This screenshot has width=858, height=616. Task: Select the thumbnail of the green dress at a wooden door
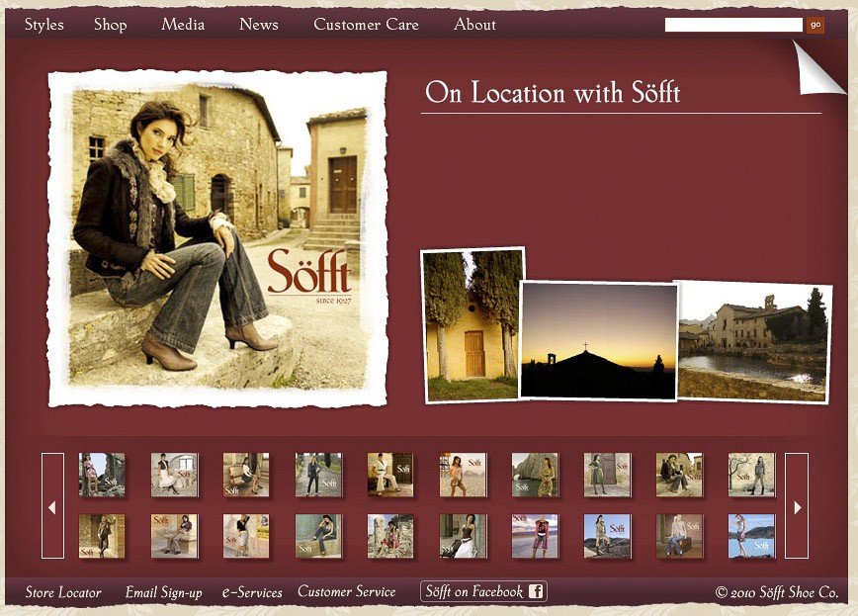[607, 475]
